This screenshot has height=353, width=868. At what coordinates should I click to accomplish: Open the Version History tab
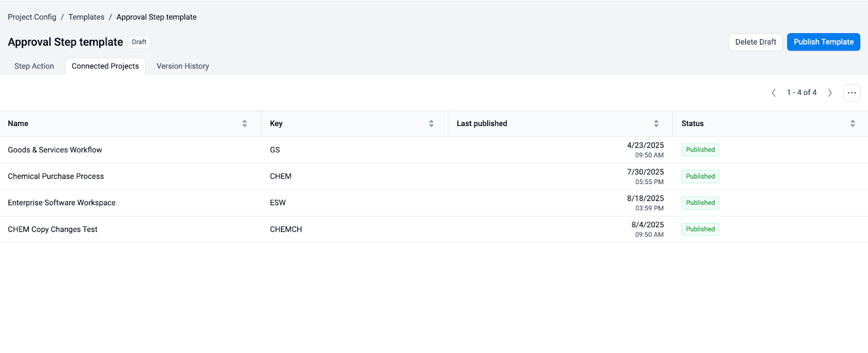182,66
